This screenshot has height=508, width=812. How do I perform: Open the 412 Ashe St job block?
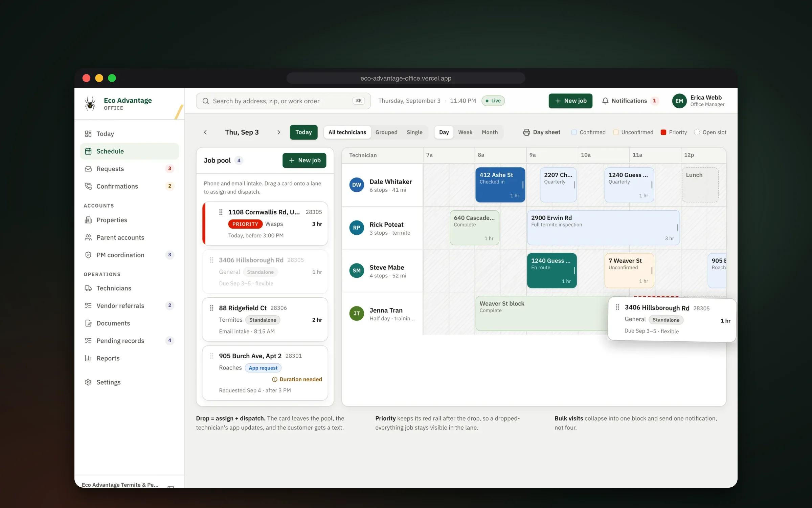tap(500, 185)
